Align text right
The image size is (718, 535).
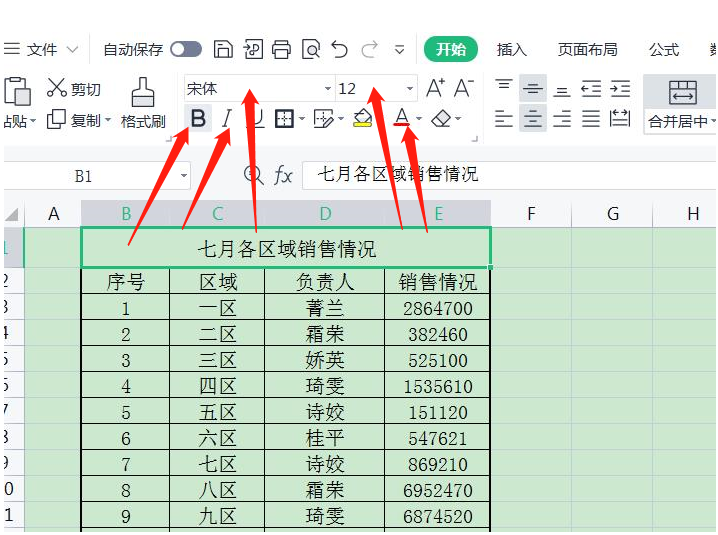tap(561, 119)
